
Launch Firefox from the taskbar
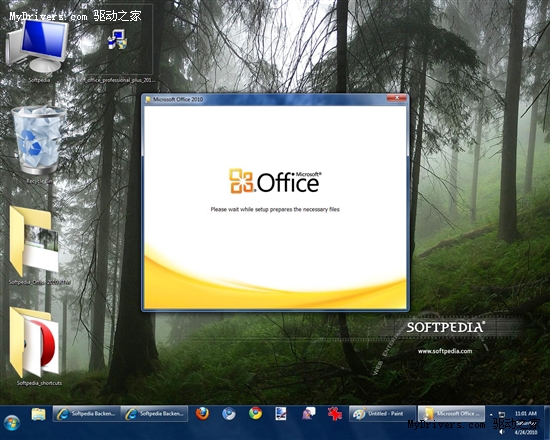(x=203, y=414)
